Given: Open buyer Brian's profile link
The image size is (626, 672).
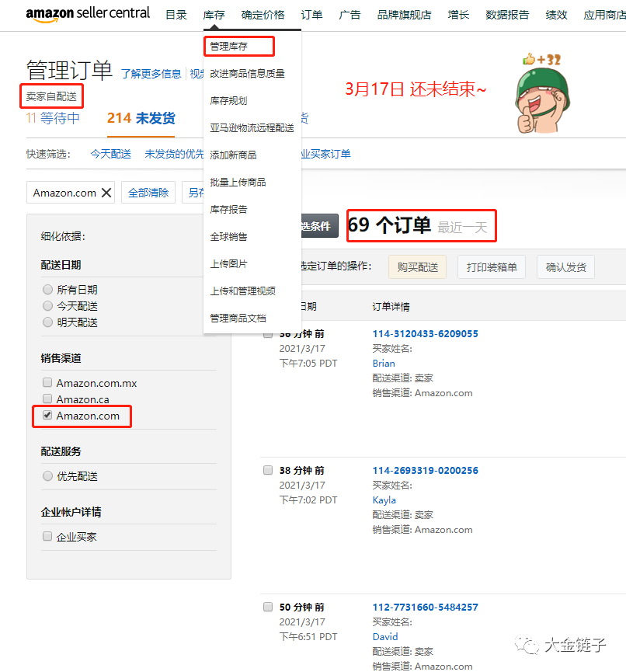Looking at the screenshot, I should click(x=384, y=364).
